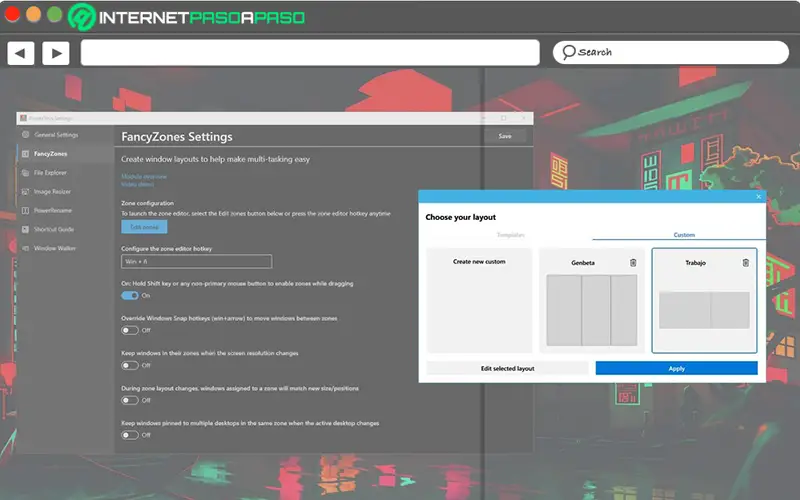
Task: Click the Edit zones button
Action: (144, 227)
